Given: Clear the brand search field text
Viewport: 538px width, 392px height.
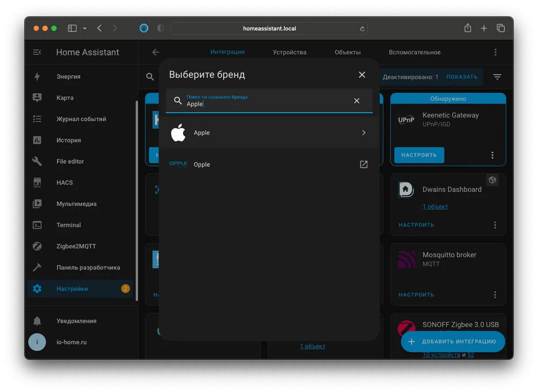Looking at the screenshot, I should [357, 101].
